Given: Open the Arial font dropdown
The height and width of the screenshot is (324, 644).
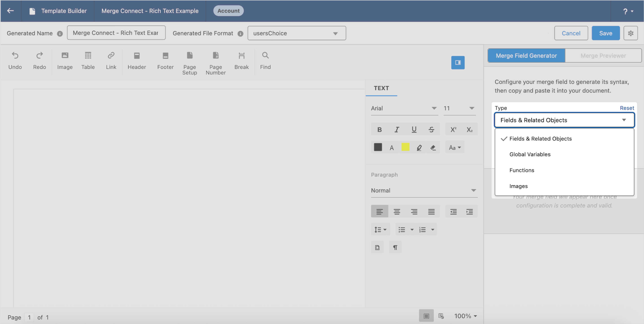Looking at the screenshot, I should coord(404,108).
